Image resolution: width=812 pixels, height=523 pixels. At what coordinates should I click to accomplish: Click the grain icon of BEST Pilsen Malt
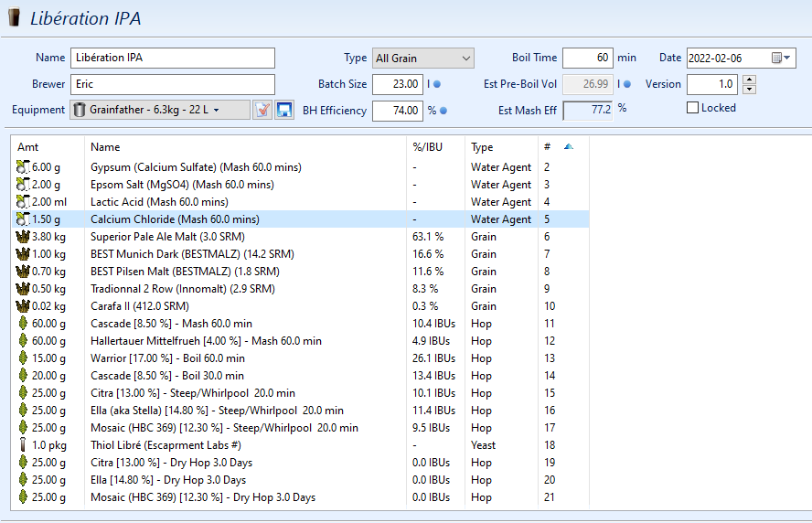[23, 272]
